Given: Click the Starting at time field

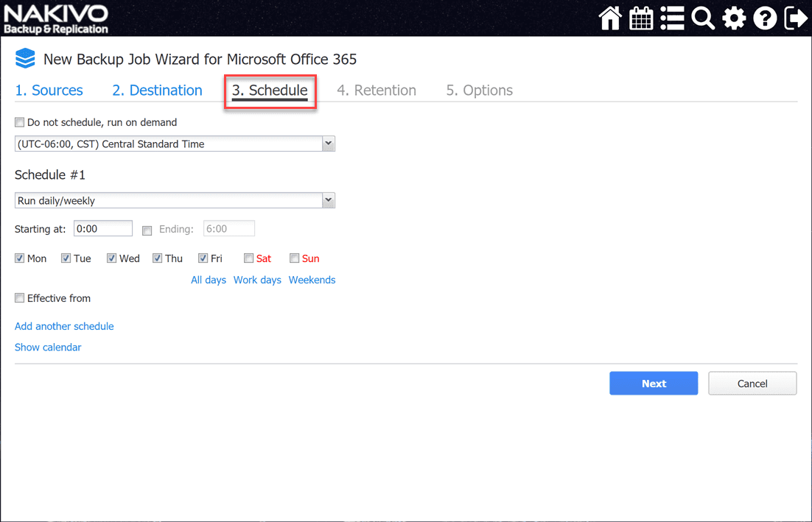Looking at the screenshot, I should click(x=103, y=229).
